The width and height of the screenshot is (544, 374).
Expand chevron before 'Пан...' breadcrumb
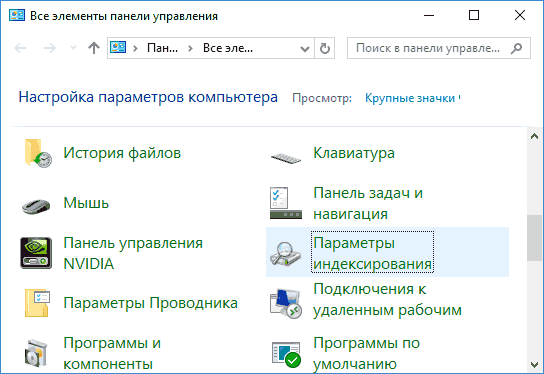pyautogui.click(x=135, y=48)
